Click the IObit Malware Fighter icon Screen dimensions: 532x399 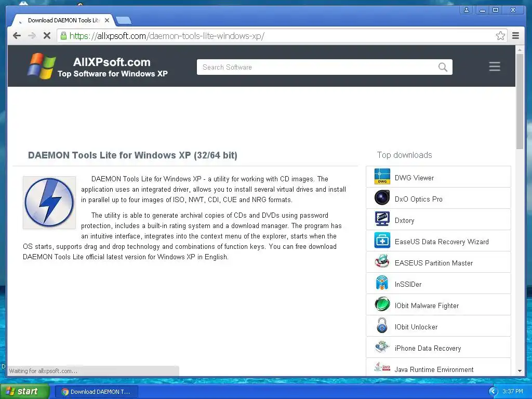tap(382, 304)
